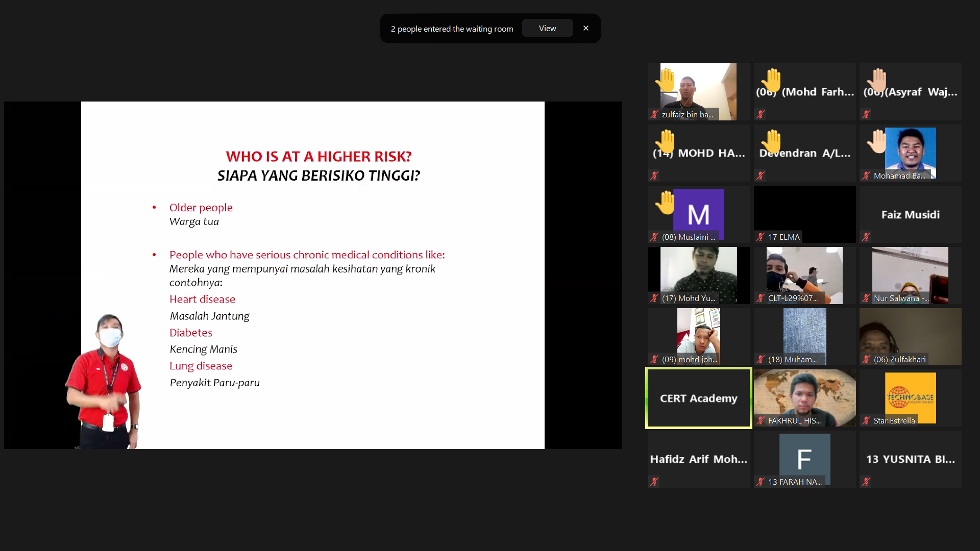
Task: Select FAKHRUL HIS video tile
Action: coord(805,398)
